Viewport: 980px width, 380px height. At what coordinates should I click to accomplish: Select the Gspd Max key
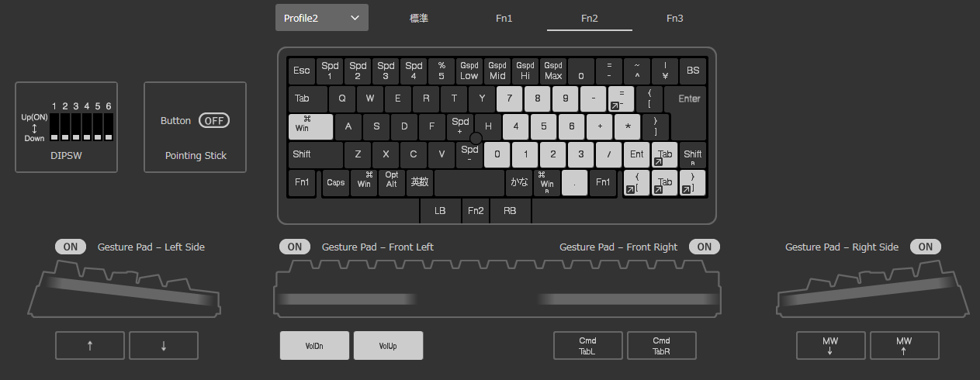553,71
